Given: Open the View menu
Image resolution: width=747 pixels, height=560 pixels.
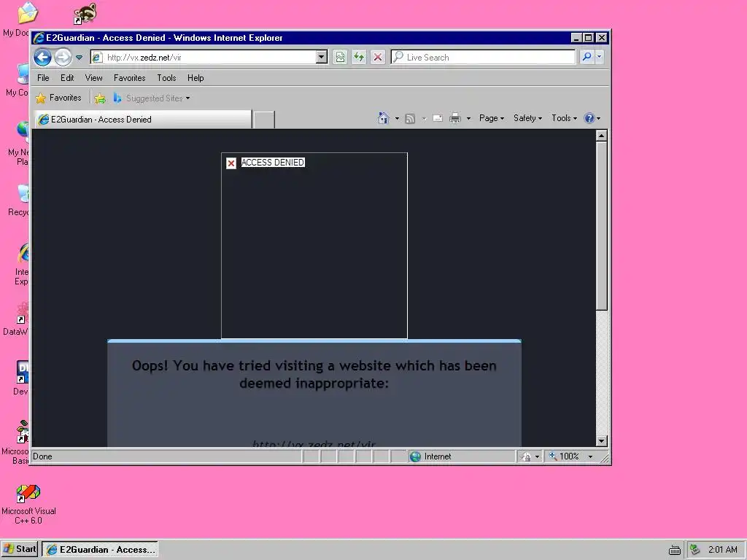Looking at the screenshot, I should 94,77.
